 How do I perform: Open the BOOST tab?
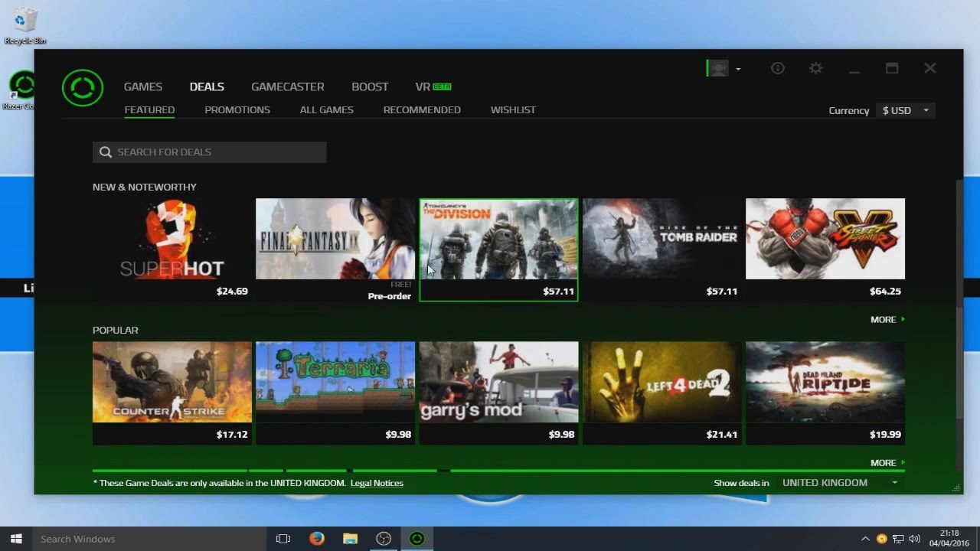[x=370, y=86]
